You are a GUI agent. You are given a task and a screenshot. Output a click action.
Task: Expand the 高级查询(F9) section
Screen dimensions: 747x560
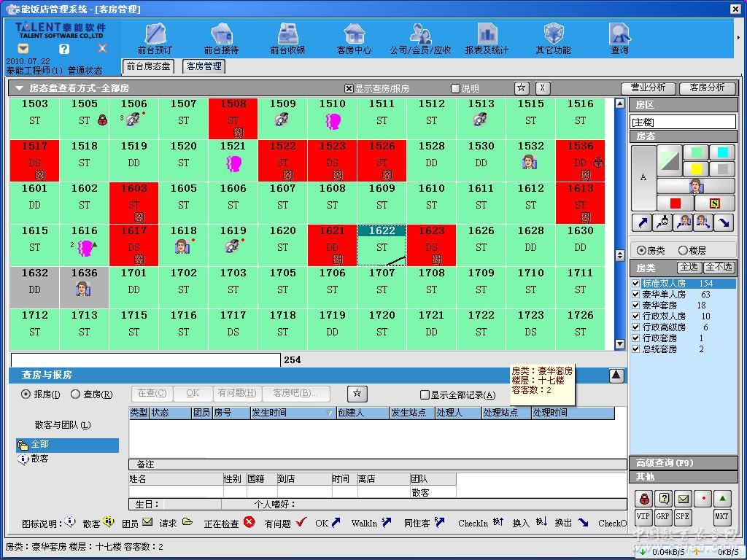(x=684, y=463)
